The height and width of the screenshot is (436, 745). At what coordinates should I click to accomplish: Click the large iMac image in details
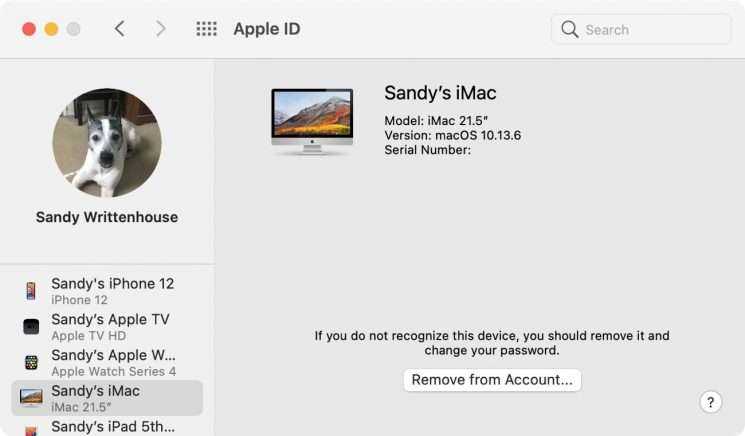(x=312, y=122)
